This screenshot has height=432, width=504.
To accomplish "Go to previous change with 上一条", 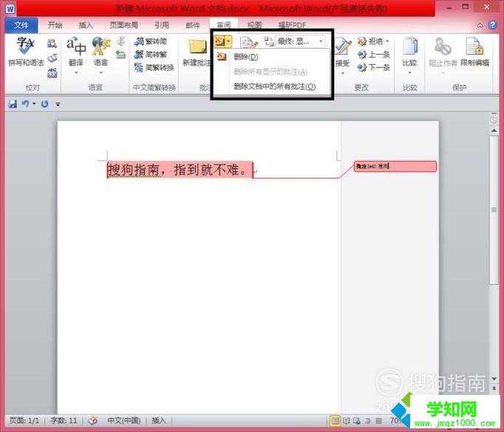I will point(374,54).
